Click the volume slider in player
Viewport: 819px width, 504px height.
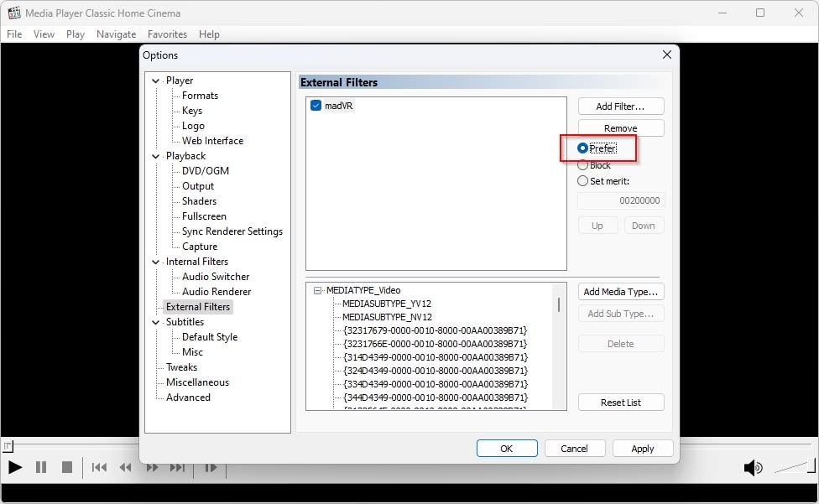click(794, 466)
